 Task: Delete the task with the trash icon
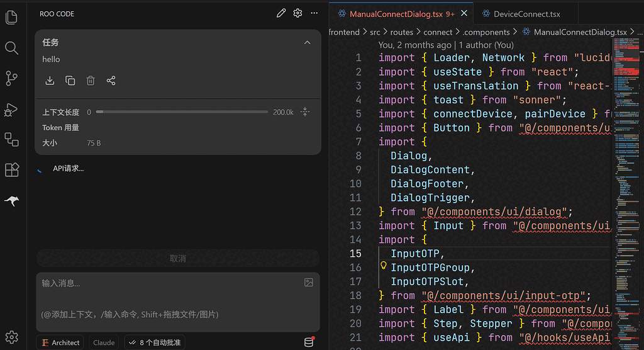coord(91,81)
